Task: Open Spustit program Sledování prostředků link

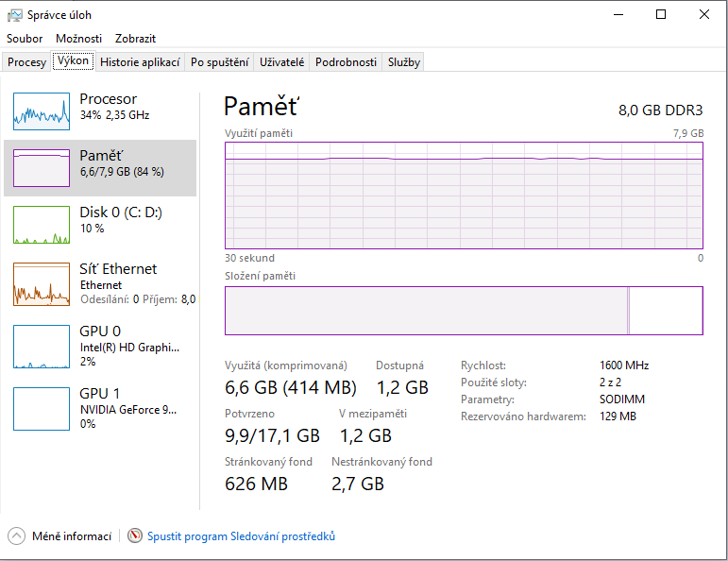Action: coord(241,536)
